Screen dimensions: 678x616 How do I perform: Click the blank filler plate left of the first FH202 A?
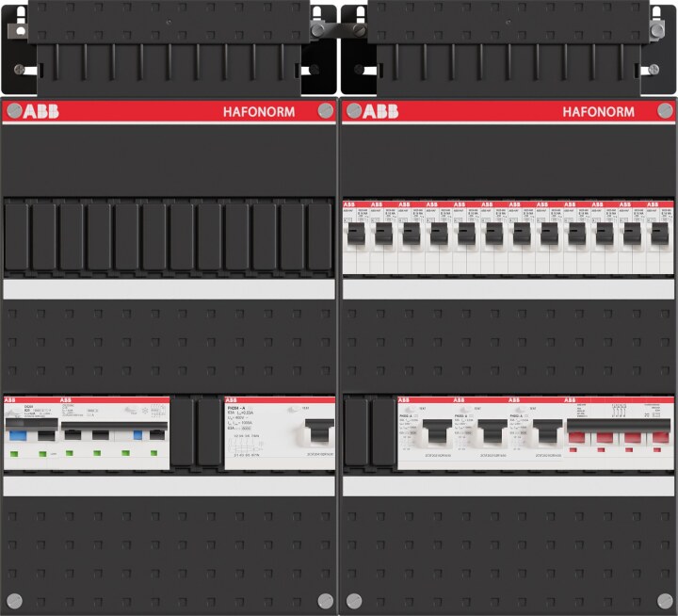(383, 431)
